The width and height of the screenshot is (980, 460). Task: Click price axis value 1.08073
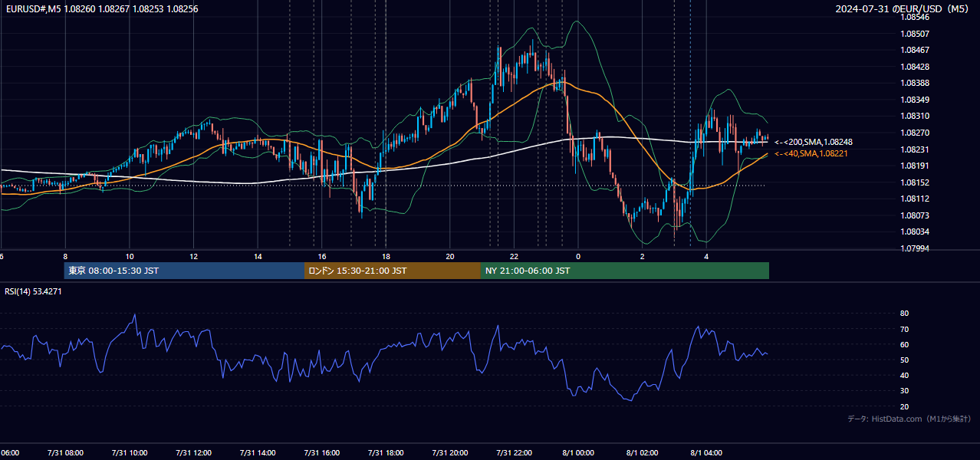click(x=914, y=215)
